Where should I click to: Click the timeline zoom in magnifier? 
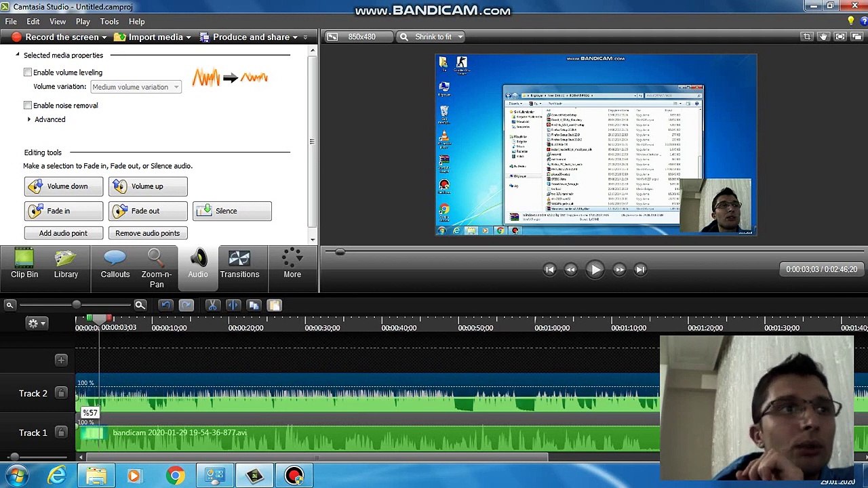click(140, 306)
